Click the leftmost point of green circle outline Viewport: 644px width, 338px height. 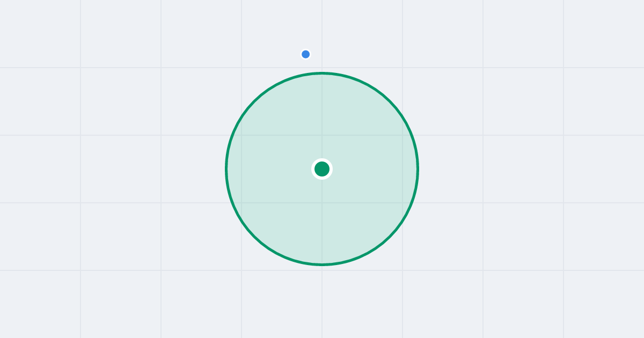pos(226,169)
